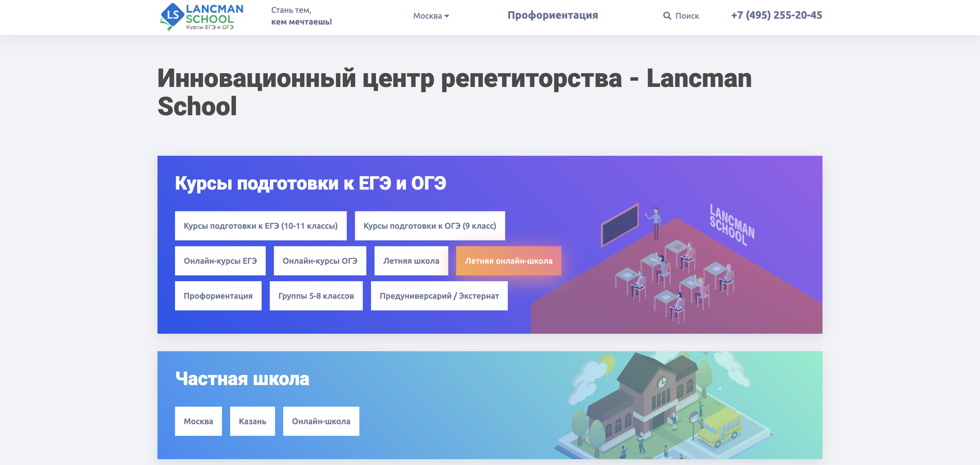Click the Профориентация button in courses block
The height and width of the screenshot is (465, 980).
(x=218, y=296)
